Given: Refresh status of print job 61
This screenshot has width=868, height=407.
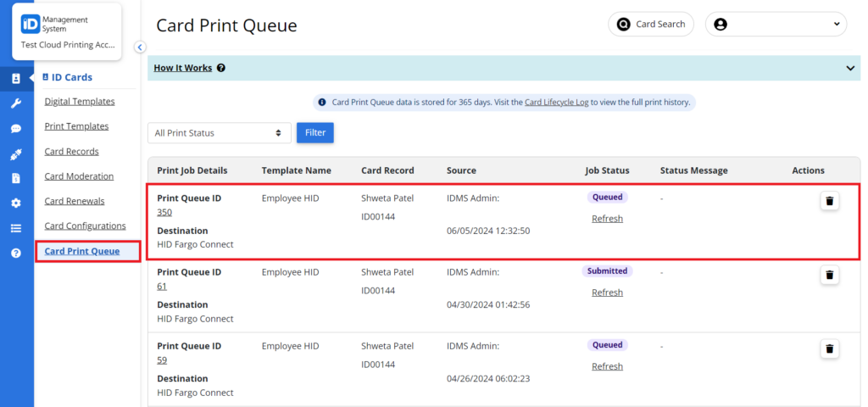Looking at the screenshot, I should click(607, 293).
